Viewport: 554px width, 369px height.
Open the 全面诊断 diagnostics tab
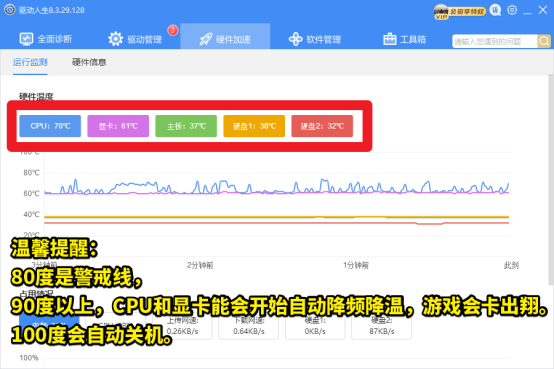[x=46, y=39]
